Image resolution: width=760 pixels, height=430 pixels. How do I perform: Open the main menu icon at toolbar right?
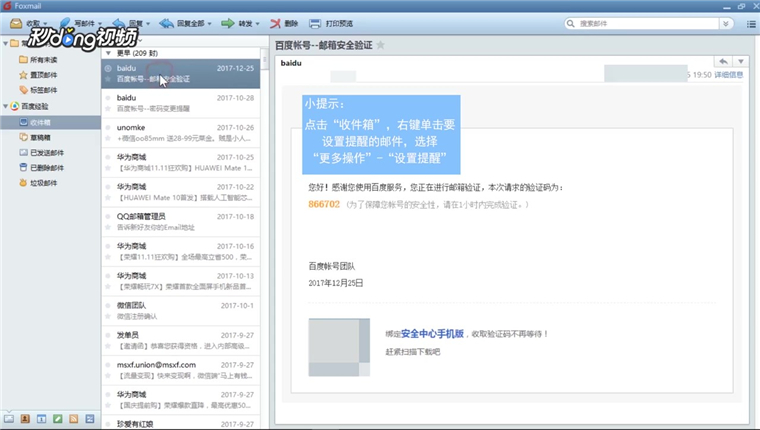pyautogui.click(x=751, y=24)
